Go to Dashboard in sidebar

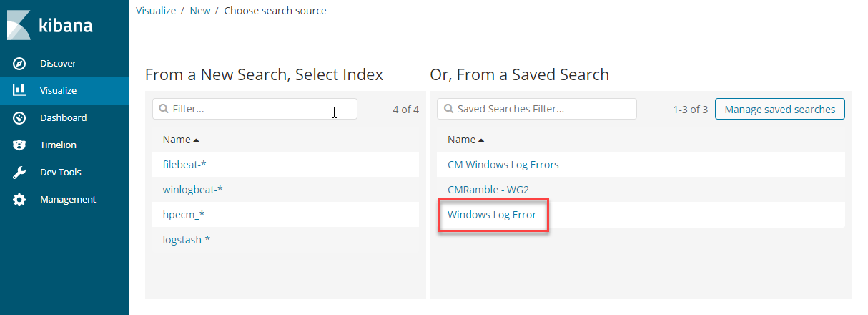64,118
